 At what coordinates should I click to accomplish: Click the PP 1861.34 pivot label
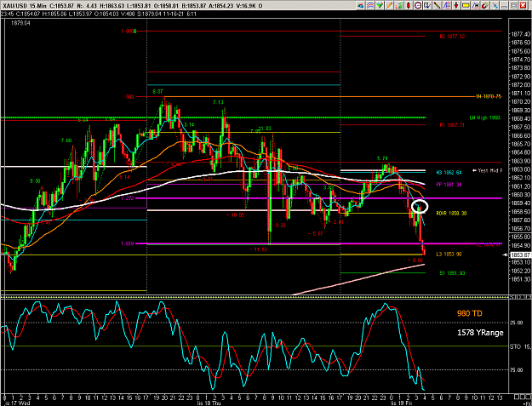click(449, 185)
